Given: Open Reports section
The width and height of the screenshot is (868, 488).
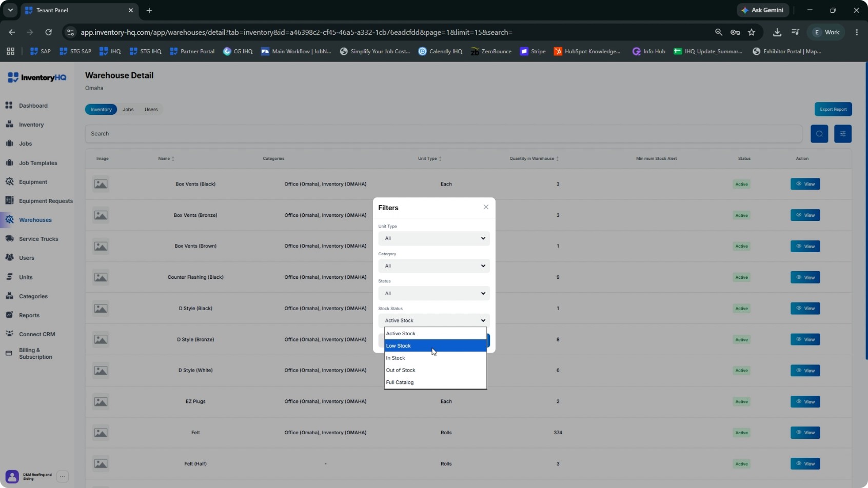Looking at the screenshot, I should tap(29, 315).
